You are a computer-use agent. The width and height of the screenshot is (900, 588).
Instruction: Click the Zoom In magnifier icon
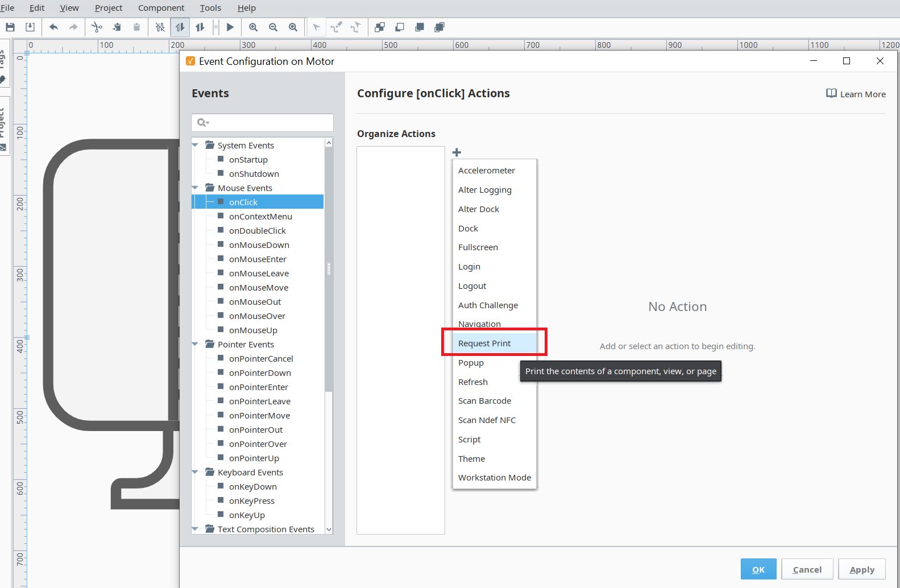(x=254, y=27)
